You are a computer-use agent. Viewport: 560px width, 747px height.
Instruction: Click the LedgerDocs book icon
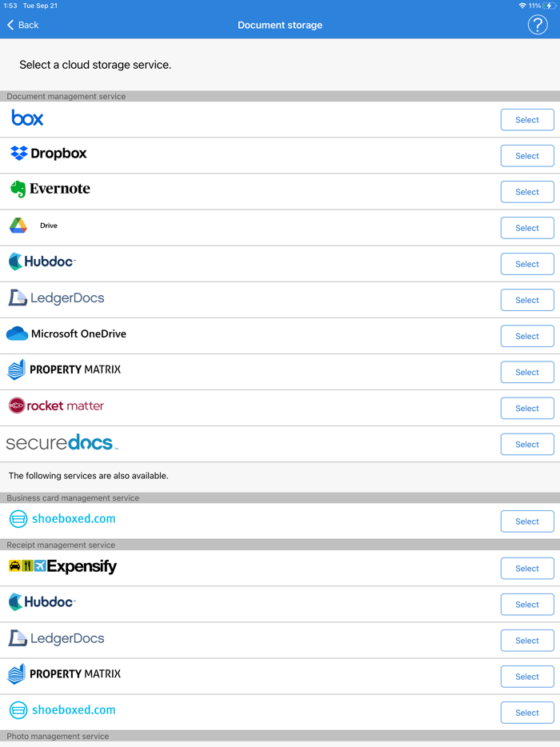point(14,297)
